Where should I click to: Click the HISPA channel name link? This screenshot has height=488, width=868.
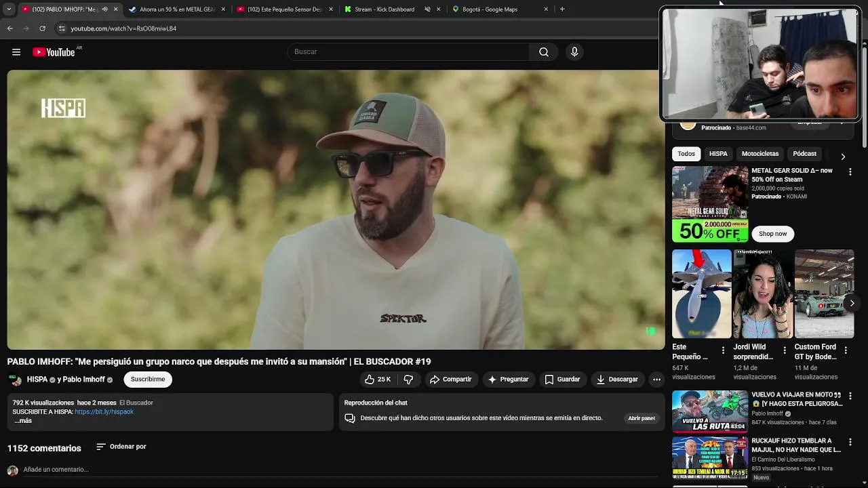click(37, 380)
